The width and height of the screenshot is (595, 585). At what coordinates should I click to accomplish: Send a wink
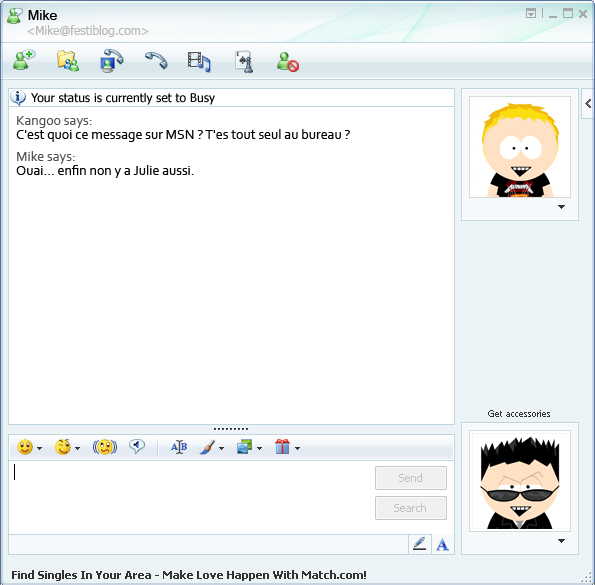pyautogui.click(x=63, y=447)
